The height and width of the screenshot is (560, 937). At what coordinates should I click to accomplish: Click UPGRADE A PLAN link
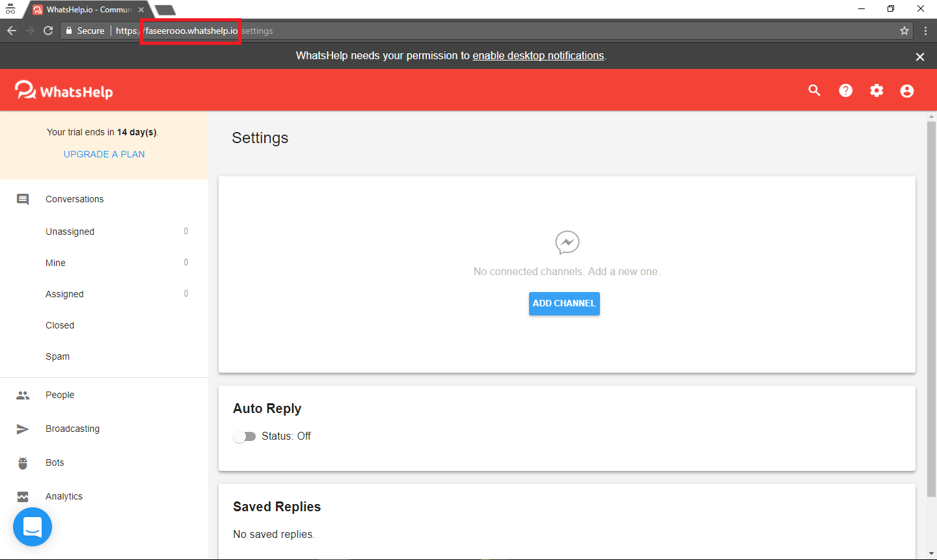click(x=104, y=154)
